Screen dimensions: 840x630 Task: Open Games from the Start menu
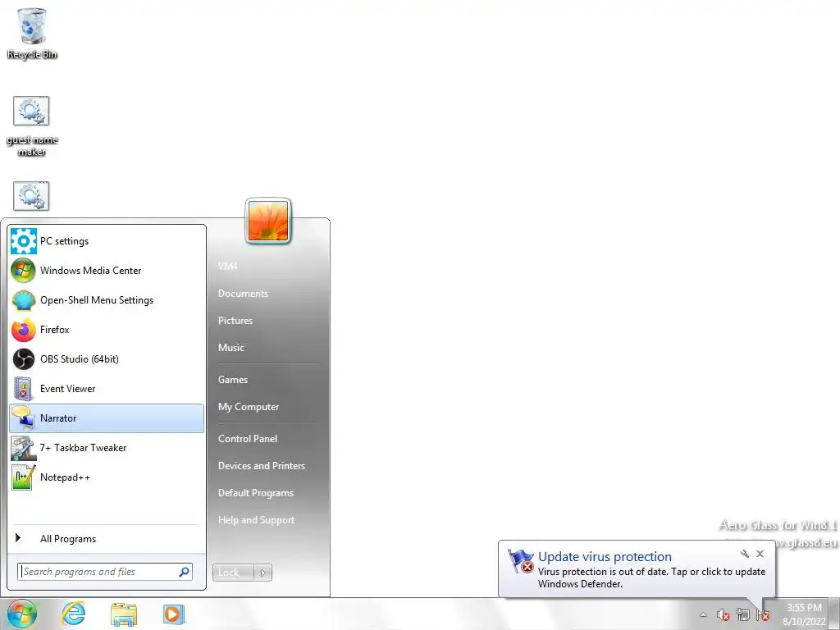coord(233,380)
